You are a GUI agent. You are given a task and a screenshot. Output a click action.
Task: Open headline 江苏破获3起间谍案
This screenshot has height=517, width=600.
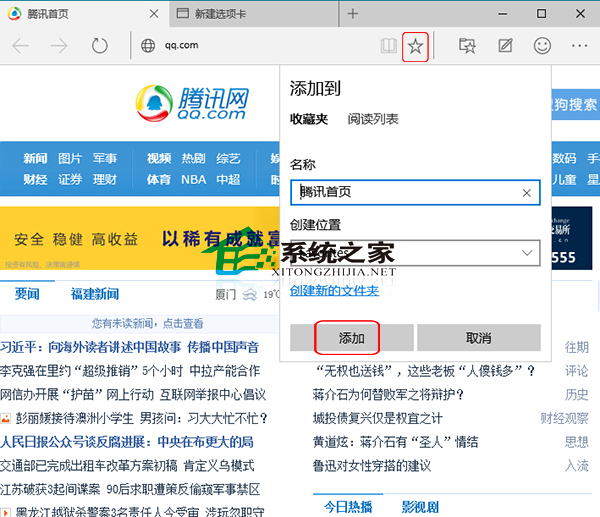(x=130, y=489)
